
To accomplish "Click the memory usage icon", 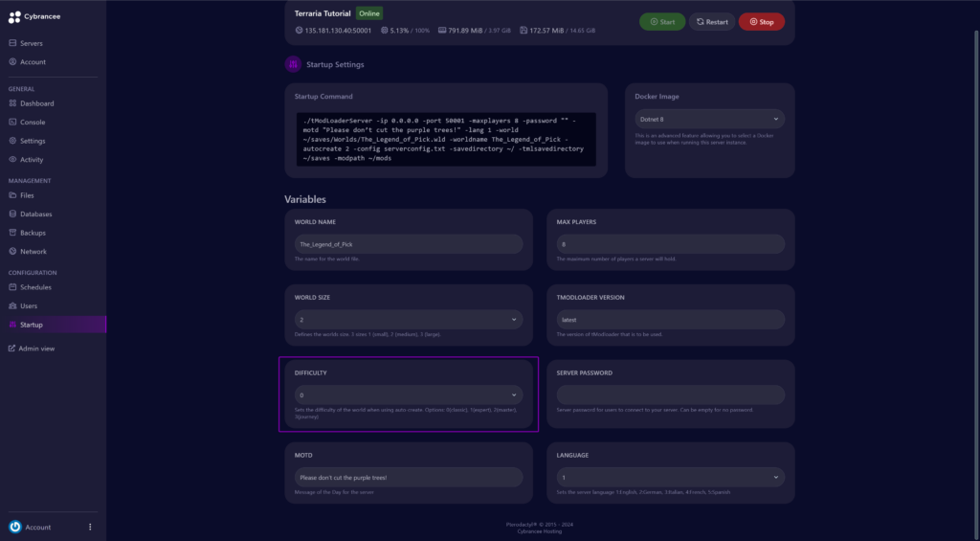I will coord(442,30).
